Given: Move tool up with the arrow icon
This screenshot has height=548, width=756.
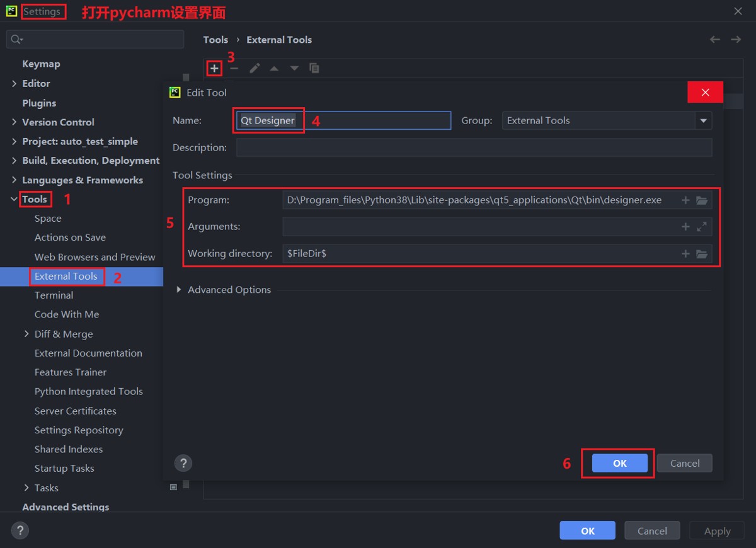Looking at the screenshot, I should [274, 68].
